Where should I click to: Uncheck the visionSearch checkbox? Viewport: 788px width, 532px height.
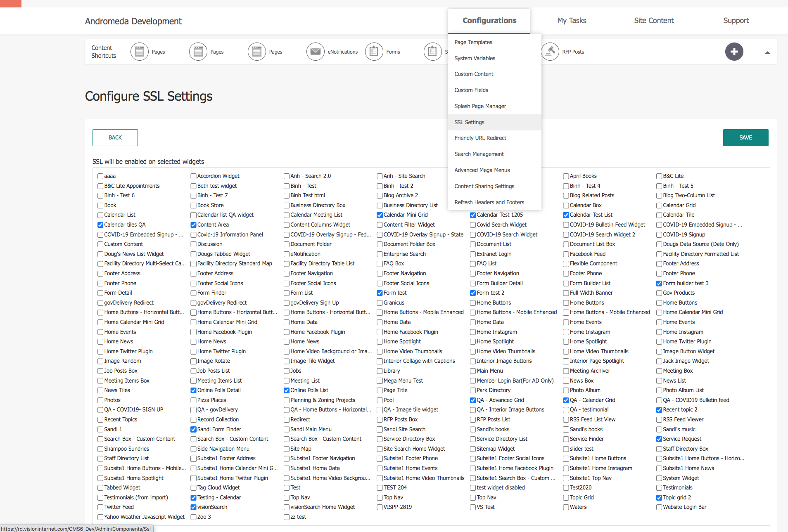pyautogui.click(x=193, y=507)
